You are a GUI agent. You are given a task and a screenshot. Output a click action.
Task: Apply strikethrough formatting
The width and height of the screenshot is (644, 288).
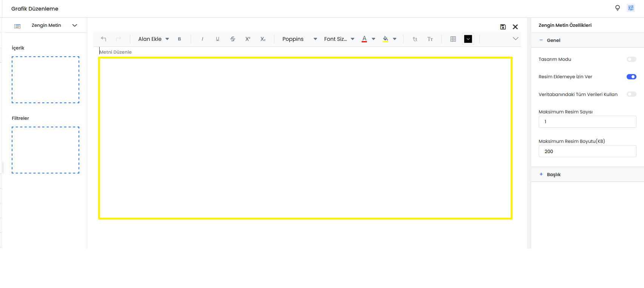(x=233, y=39)
